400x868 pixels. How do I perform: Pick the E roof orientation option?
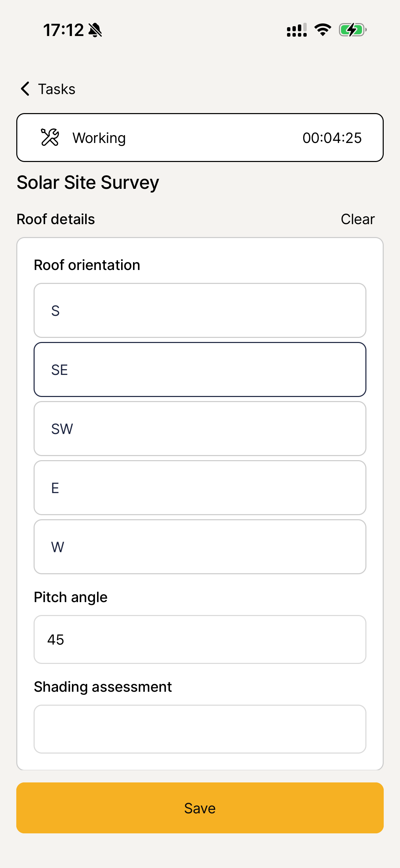(200, 488)
